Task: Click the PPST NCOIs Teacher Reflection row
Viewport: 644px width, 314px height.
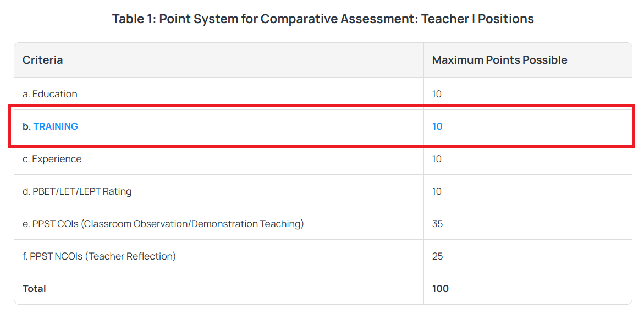Action: [x=99, y=256]
